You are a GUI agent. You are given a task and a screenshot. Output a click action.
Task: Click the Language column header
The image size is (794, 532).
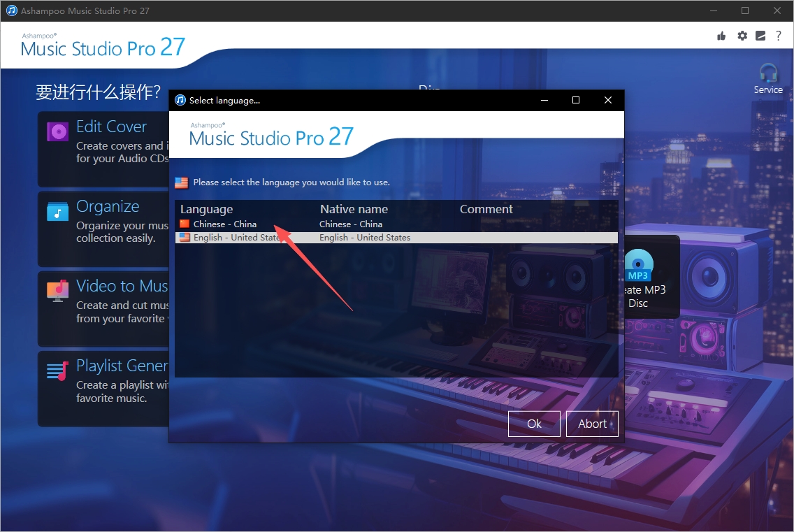(x=207, y=209)
